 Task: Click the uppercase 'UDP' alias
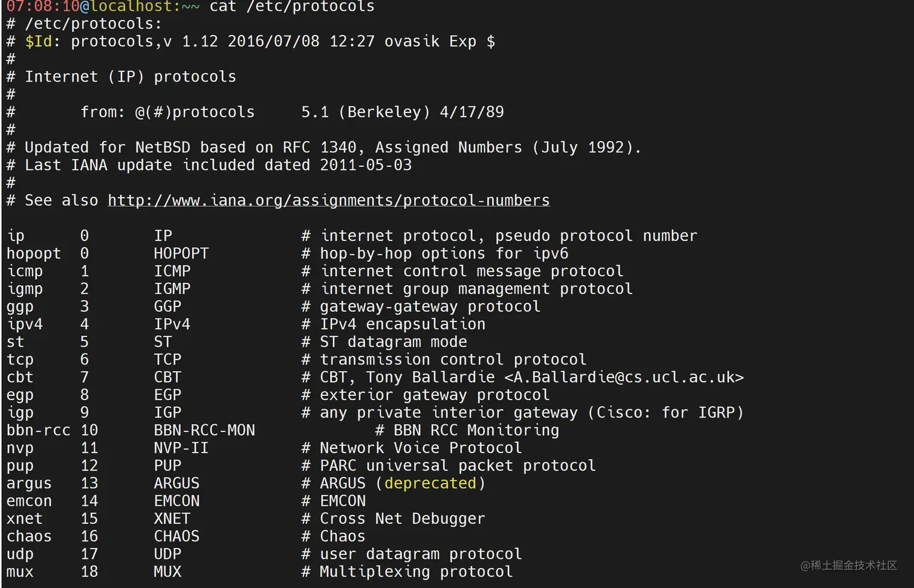[167, 554]
